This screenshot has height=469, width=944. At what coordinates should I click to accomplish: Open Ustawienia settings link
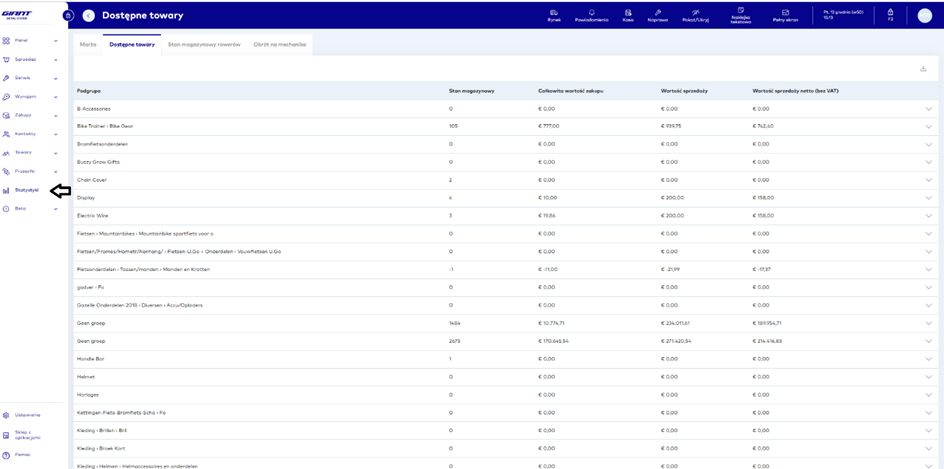[x=27, y=414]
